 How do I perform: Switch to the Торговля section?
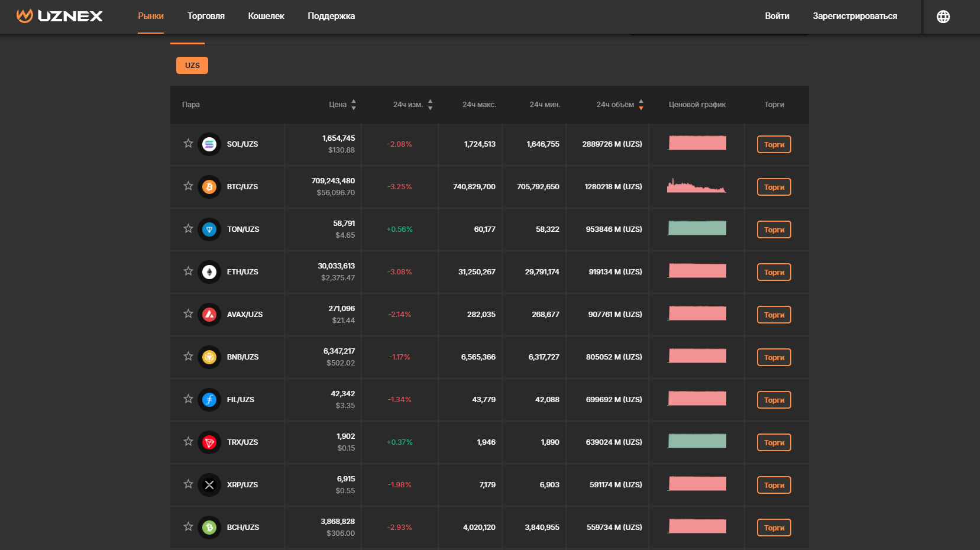205,16
